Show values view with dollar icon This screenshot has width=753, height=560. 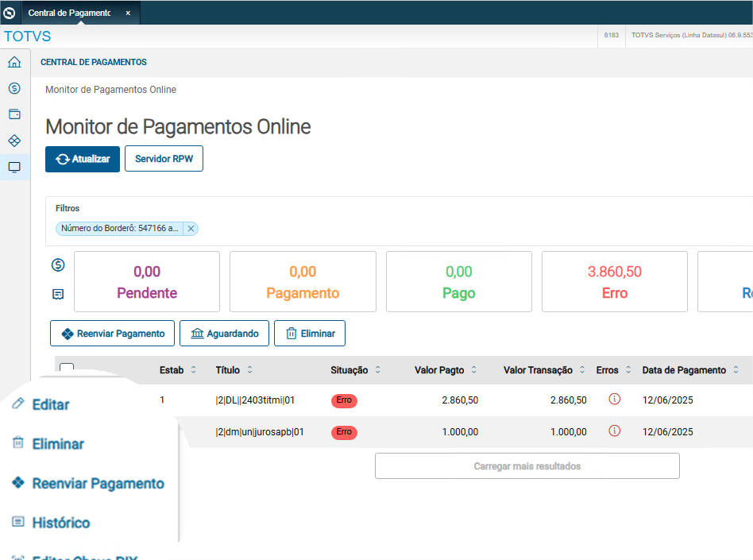coord(58,265)
